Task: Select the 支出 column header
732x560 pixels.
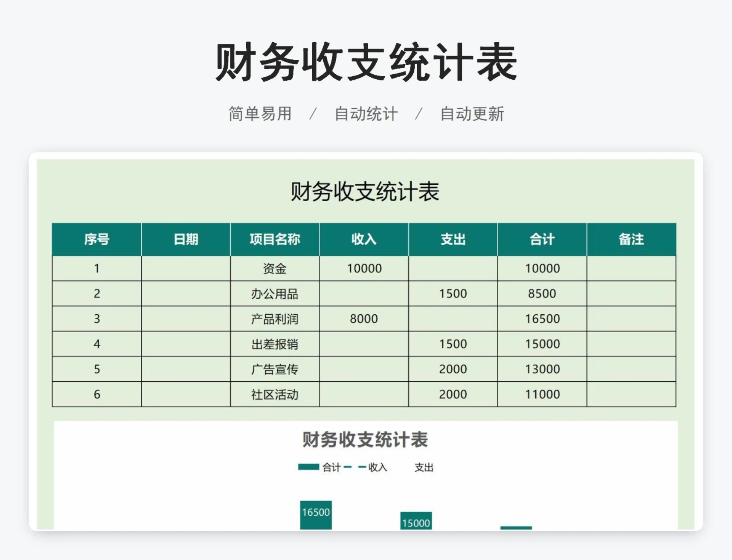Action: coord(454,239)
